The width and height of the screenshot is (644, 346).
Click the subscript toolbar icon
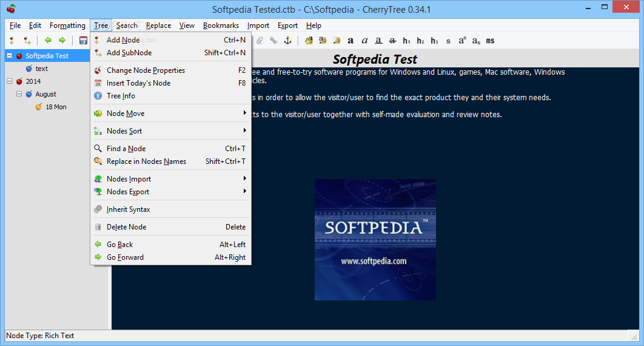click(x=476, y=41)
